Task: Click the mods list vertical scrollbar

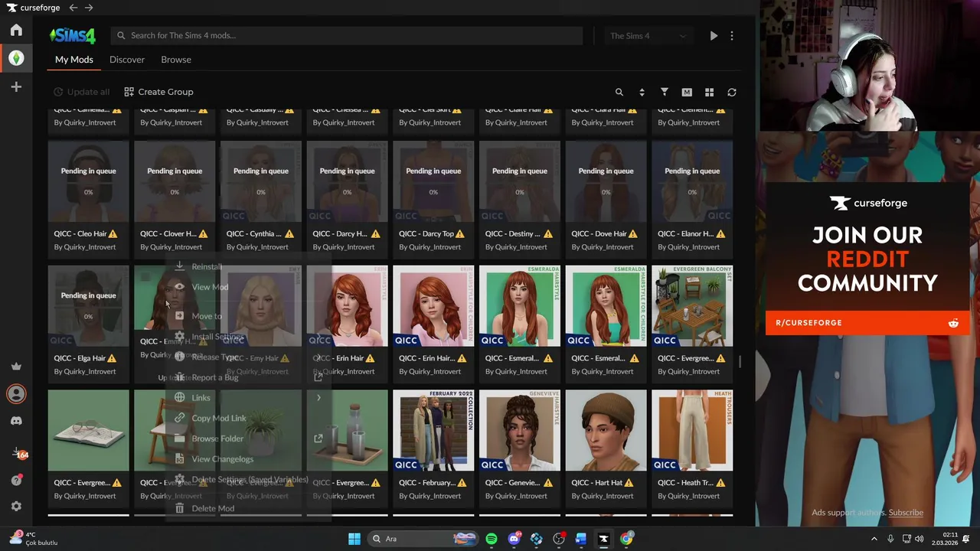Action: (740, 360)
